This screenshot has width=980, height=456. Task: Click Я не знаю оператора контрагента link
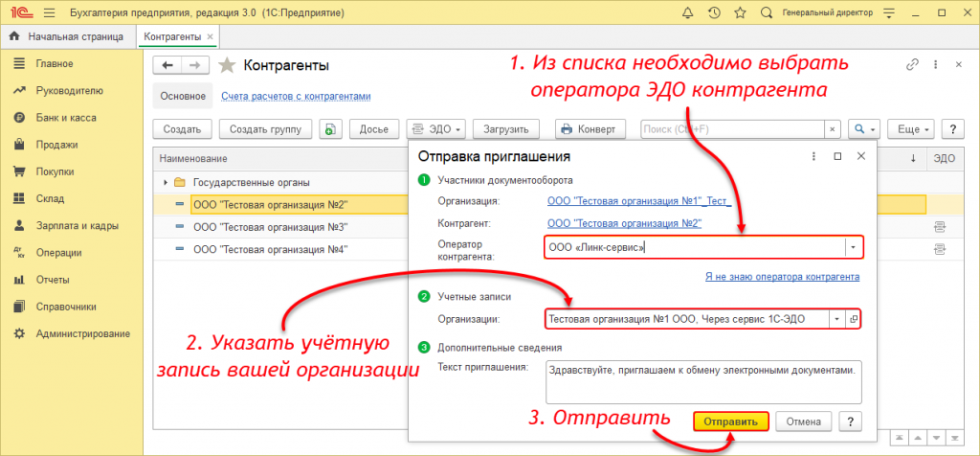[x=783, y=277]
